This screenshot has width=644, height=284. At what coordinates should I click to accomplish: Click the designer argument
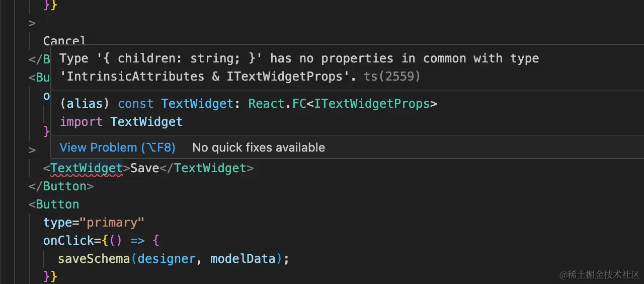(166, 259)
